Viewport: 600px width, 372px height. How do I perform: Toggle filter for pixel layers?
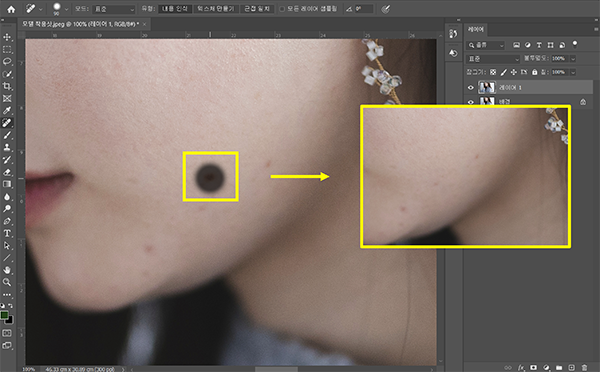[516, 45]
